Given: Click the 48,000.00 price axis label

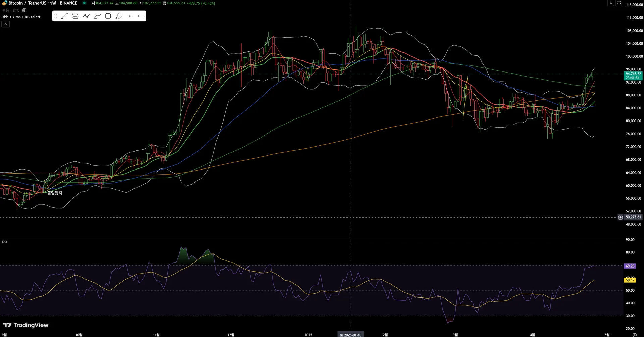Looking at the screenshot, I should (634, 224).
